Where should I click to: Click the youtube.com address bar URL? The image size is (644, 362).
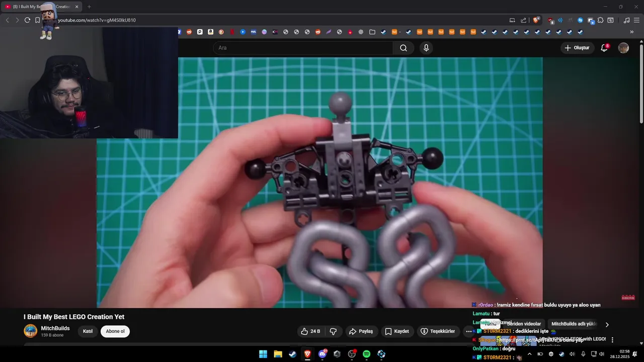point(97,20)
